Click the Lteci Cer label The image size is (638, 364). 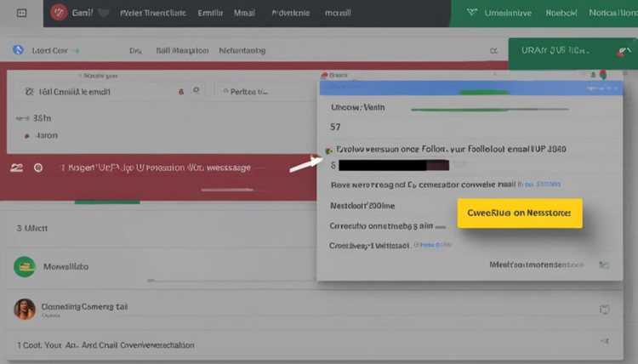coord(49,51)
